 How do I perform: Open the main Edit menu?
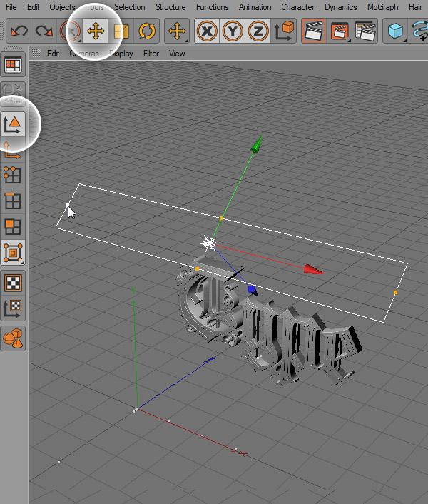pos(33,7)
